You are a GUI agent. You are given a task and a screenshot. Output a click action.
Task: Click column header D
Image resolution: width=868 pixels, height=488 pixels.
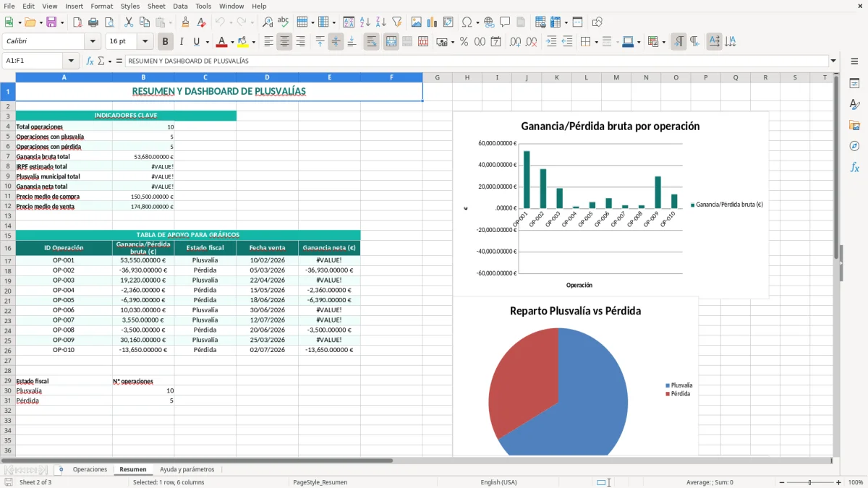point(267,77)
